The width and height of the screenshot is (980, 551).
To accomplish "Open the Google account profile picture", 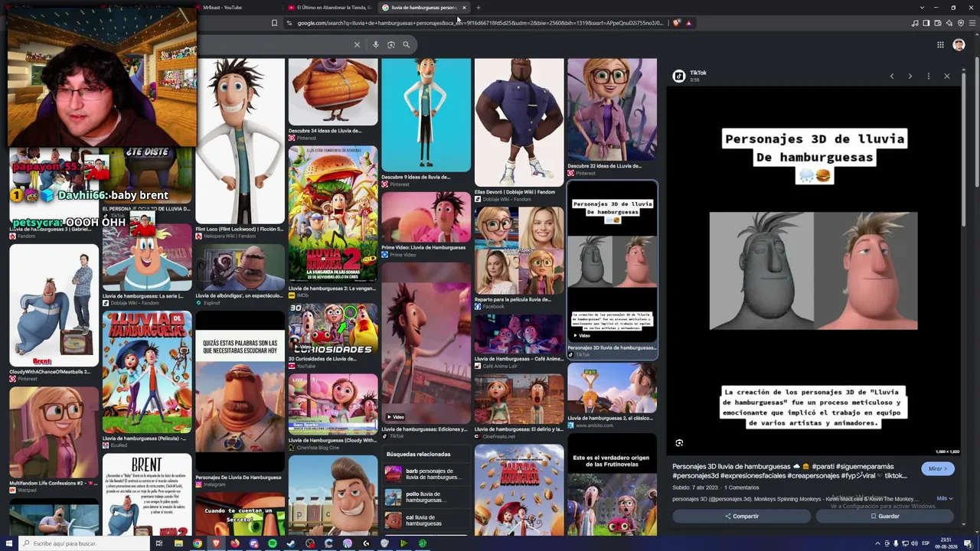I will coord(959,44).
